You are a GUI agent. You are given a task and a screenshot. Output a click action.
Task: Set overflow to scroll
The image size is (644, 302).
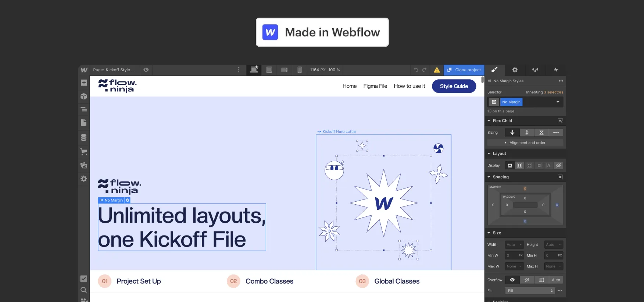[541, 280]
